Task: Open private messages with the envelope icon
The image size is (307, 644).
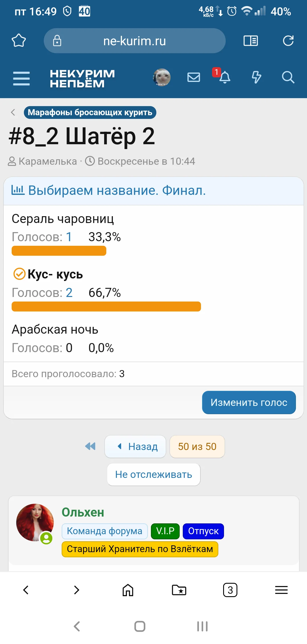Action: 193,77
